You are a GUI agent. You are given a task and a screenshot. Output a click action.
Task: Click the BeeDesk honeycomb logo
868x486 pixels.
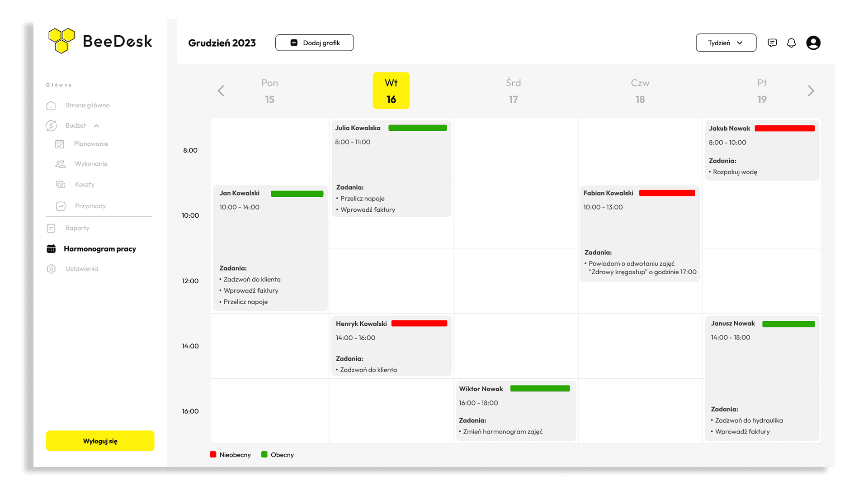point(61,41)
